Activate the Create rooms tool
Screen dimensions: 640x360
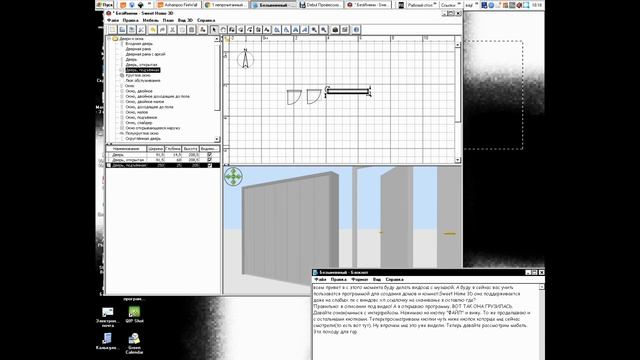coord(240,30)
